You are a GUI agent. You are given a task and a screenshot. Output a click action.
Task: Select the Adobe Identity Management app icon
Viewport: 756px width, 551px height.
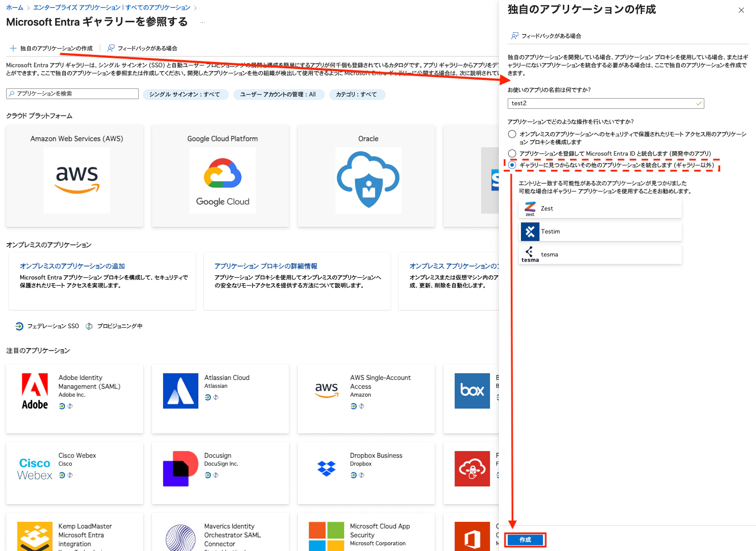pyautogui.click(x=35, y=391)
